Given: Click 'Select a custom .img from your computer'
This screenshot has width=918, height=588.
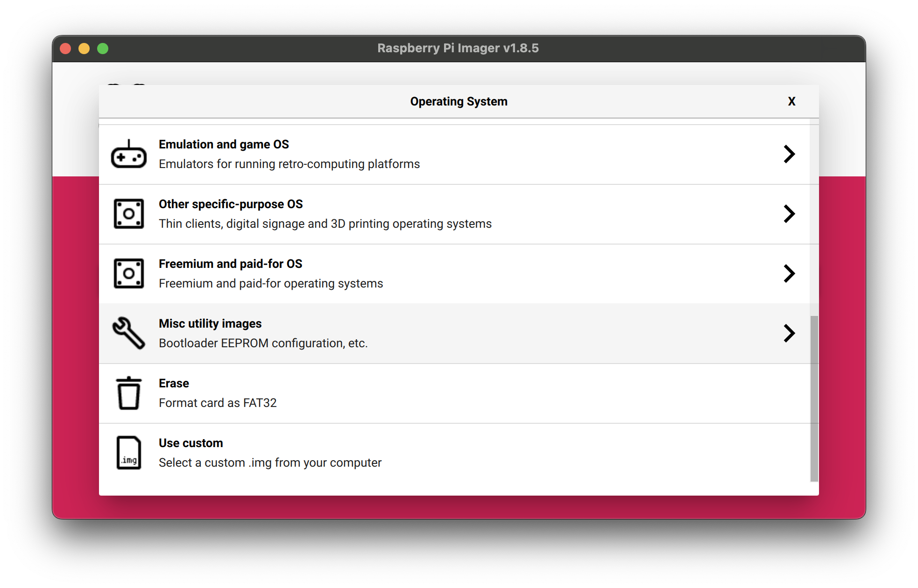Looking at the screenshot, I should pos(270,462).
